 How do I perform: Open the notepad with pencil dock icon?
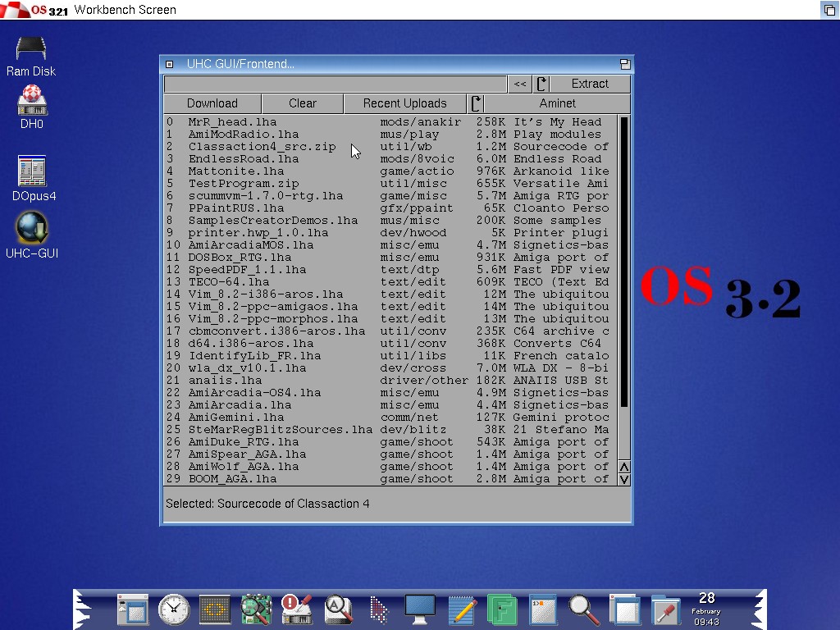pos(462,609)
